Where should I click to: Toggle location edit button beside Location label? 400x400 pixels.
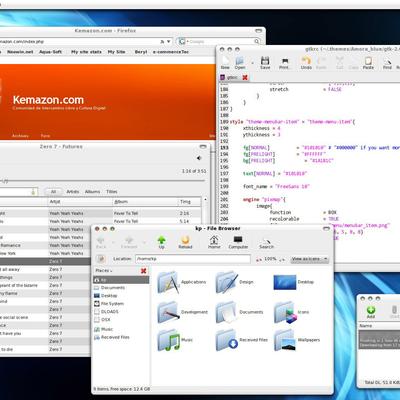[x=101, y=259]
